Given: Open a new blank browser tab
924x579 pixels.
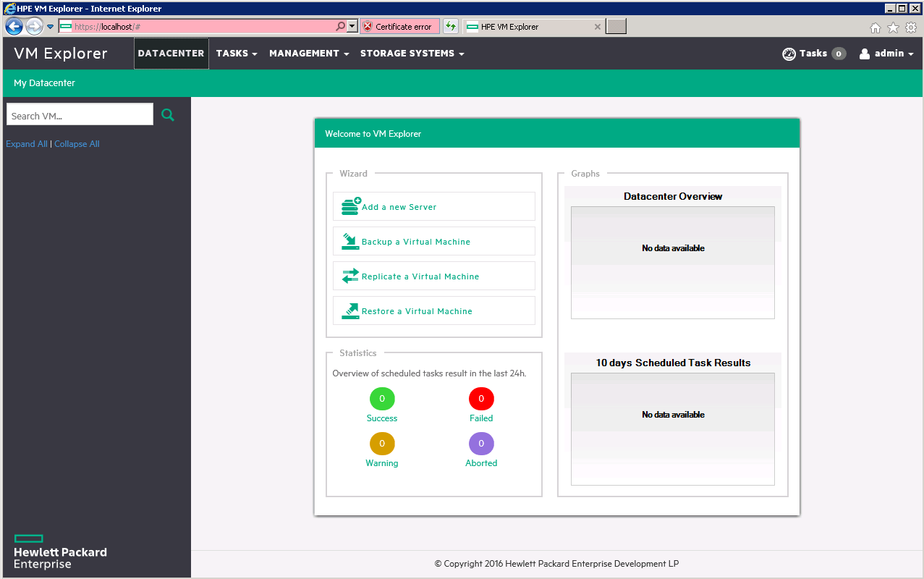Looking at the screenshot, I should pyautogui.click(x=616, y=27).
